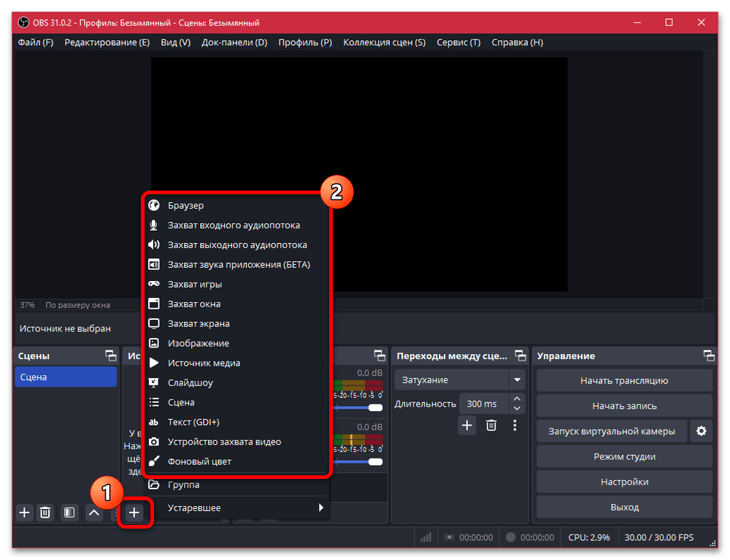Click the network signal status icon
730x560 pixels.
426,537
